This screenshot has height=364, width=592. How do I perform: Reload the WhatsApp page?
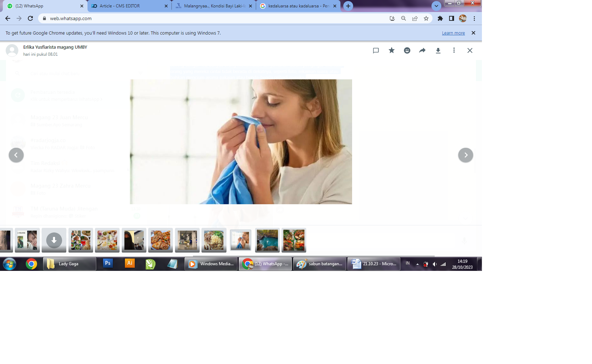30,18
